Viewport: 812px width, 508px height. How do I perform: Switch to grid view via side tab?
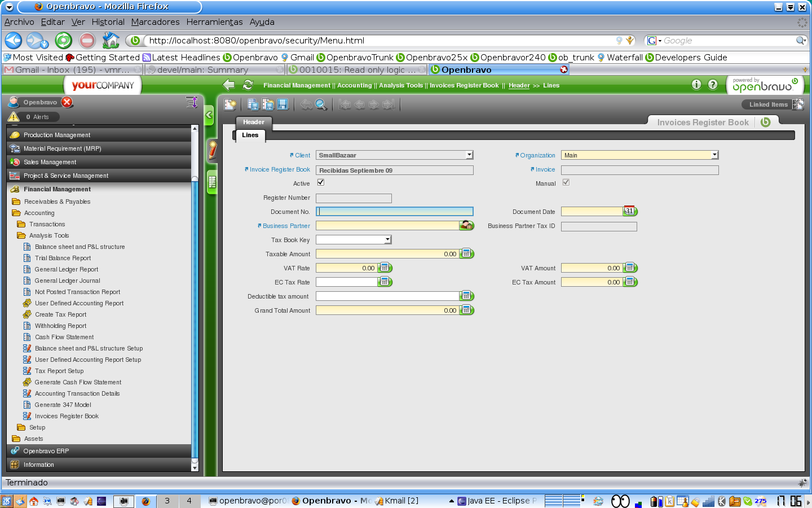click(x=212, y=182)
